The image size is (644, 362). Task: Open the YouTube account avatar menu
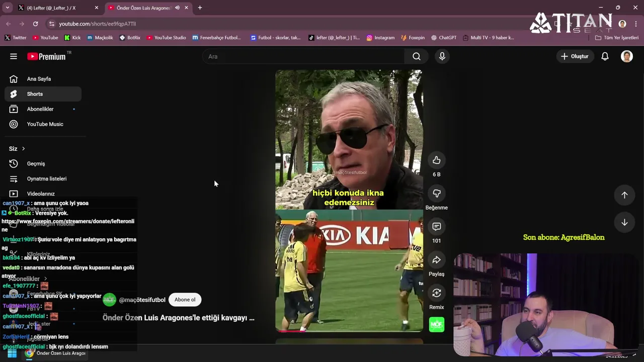click(x=627, y=56)
